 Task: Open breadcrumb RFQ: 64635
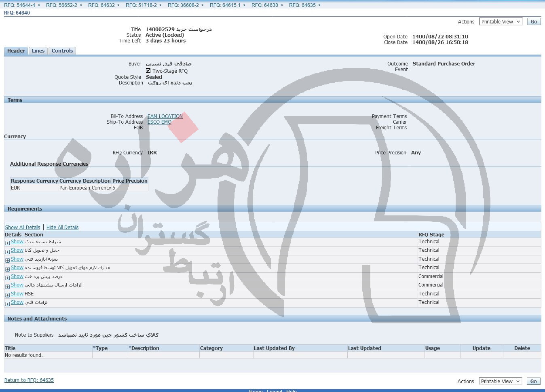click(302, 5)
